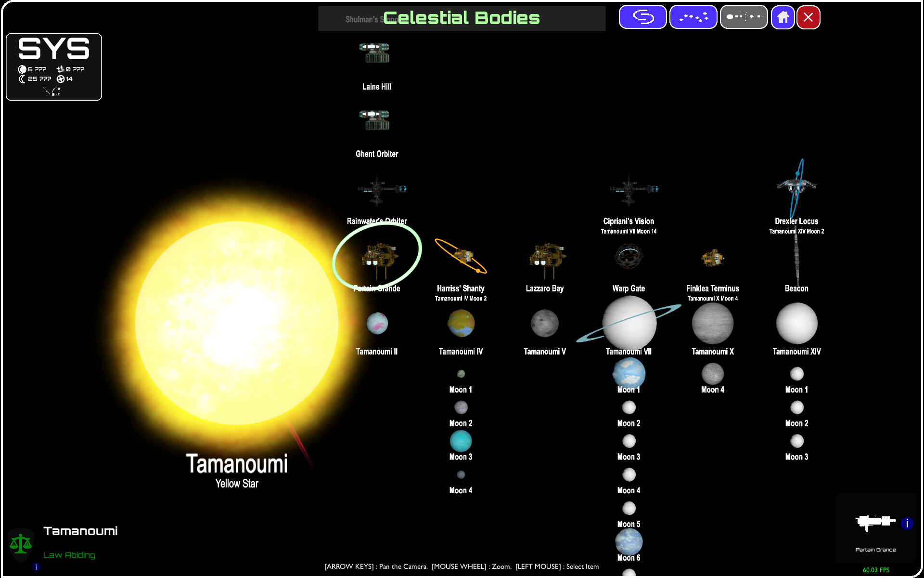Click the Law Abiding status text
Image resolution: width=924 pixels, height=578 pixels.
pos(69,555)
